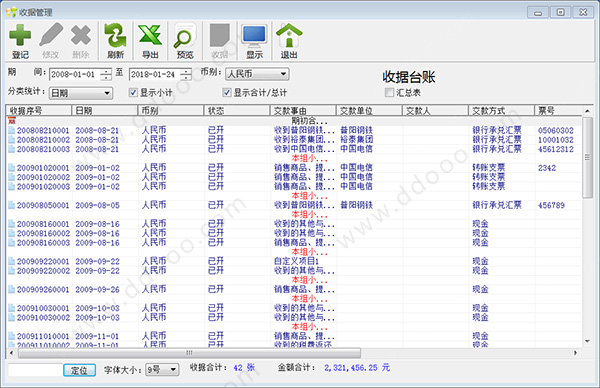Click ticket number 05060302
600x388 pixels.
click(x=556, y=130)
